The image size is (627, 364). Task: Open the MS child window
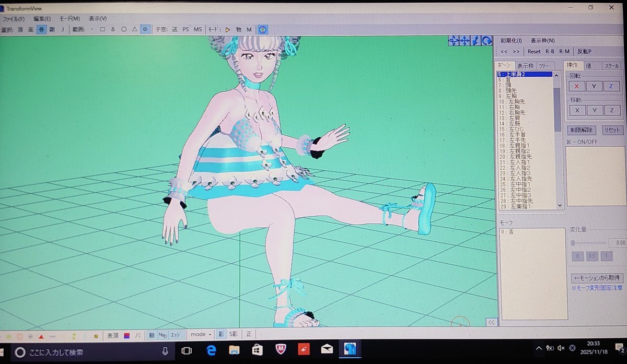198,29
